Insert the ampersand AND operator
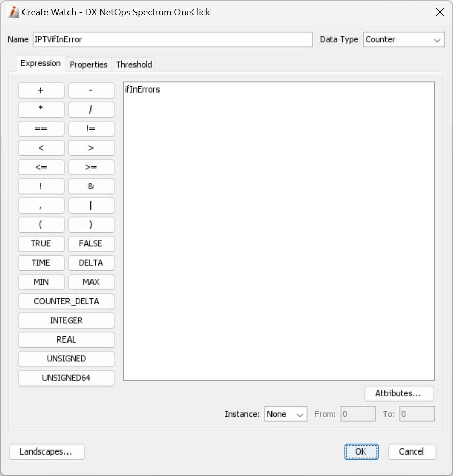The image size is (453, 476). click(91, 186)
